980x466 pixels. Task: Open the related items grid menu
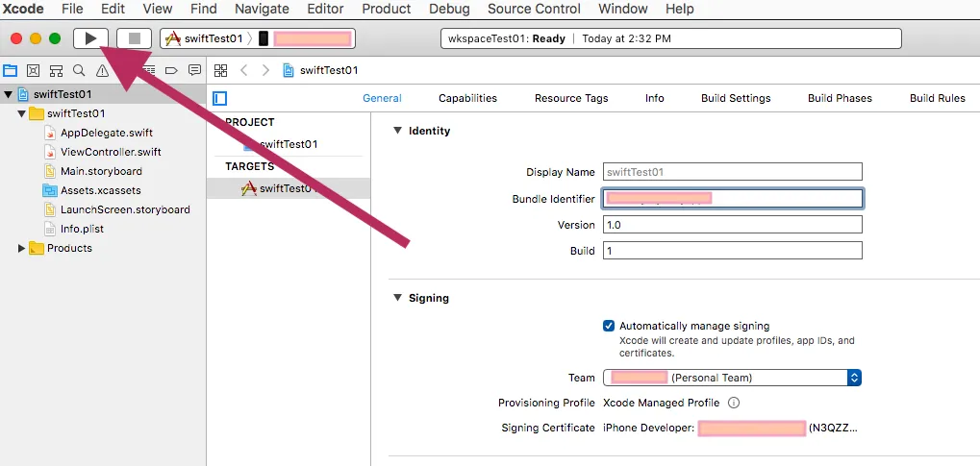point(220,70)
